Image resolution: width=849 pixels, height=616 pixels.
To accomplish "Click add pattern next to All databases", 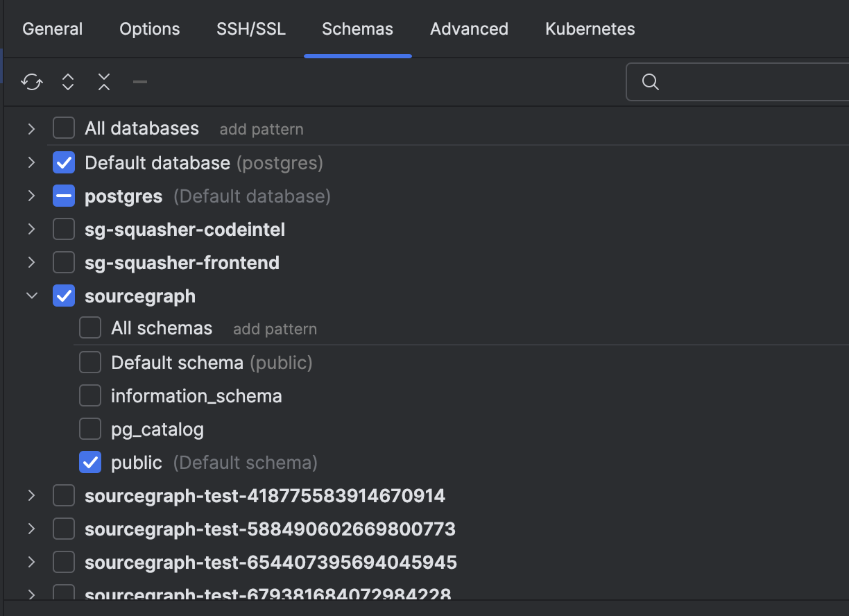I will (261, 130).
